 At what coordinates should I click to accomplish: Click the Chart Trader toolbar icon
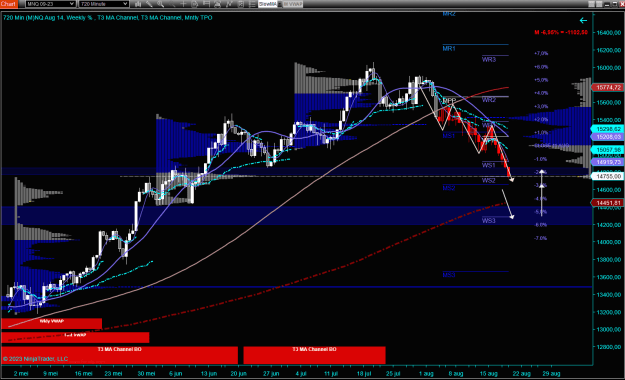click(x=195, y=4)
